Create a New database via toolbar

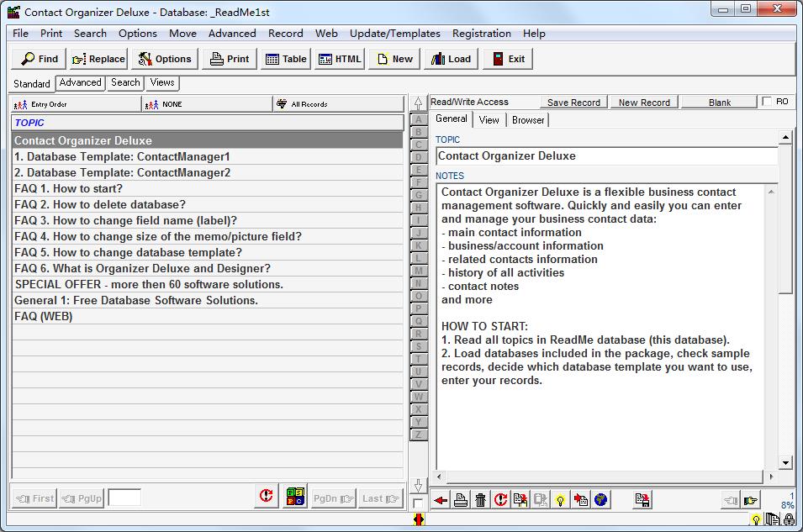[x=394, y=59]
